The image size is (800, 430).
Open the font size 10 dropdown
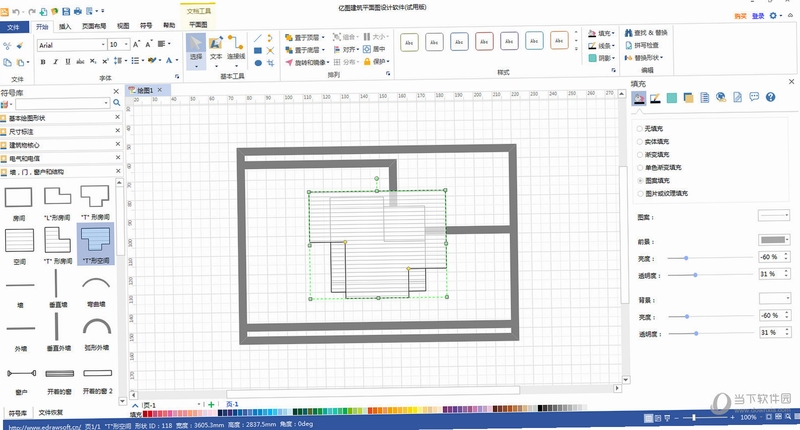(x=126, y=45)
